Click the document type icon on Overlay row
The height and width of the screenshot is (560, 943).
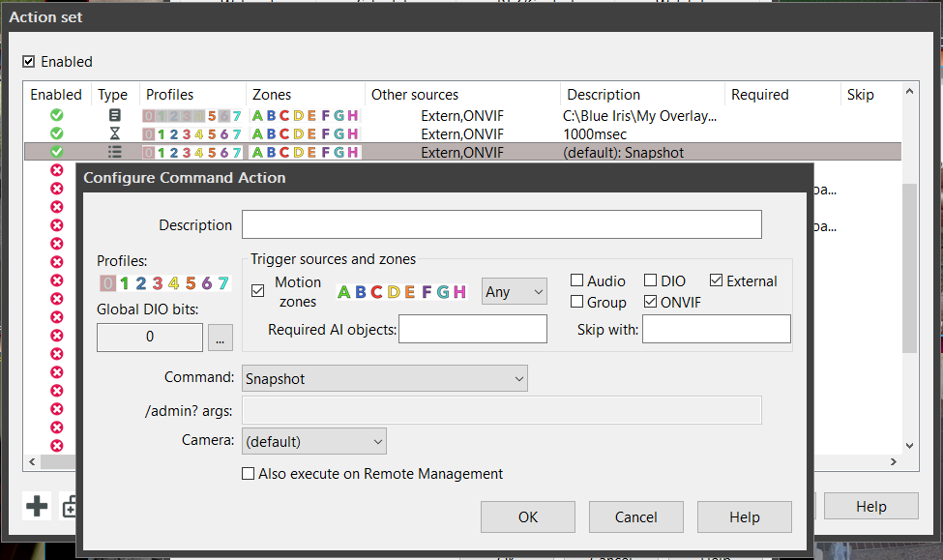(115, 115)
